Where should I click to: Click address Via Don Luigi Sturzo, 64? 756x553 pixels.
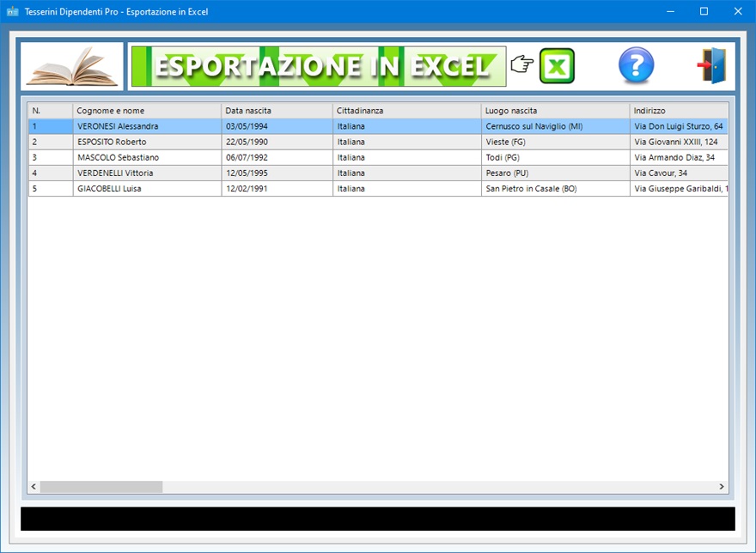679,126
